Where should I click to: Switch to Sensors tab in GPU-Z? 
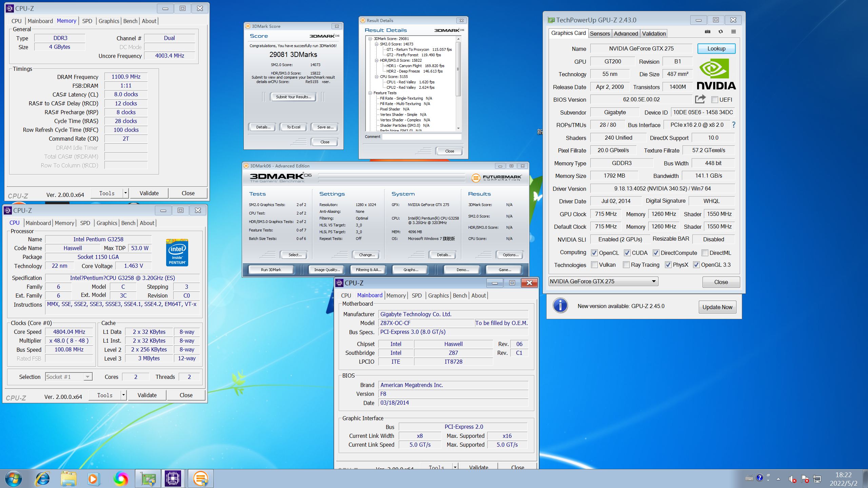point(600,33)
